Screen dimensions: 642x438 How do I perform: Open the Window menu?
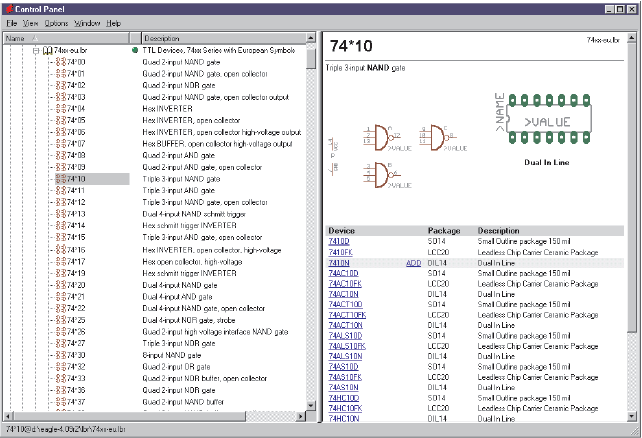tap(87, 23)
